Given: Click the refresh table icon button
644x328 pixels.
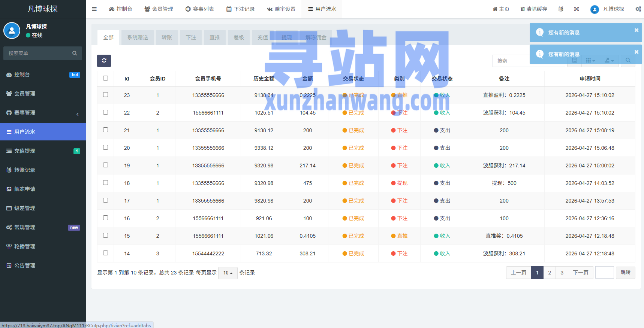Looking at the screenshot, I should [x=104, y=61].
